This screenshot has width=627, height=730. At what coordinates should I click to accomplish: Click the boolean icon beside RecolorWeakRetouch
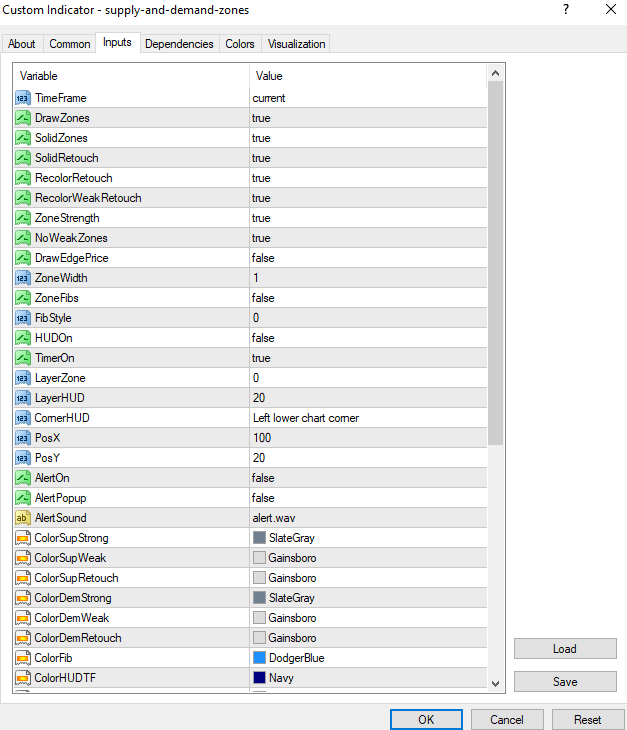click(23, 198)
